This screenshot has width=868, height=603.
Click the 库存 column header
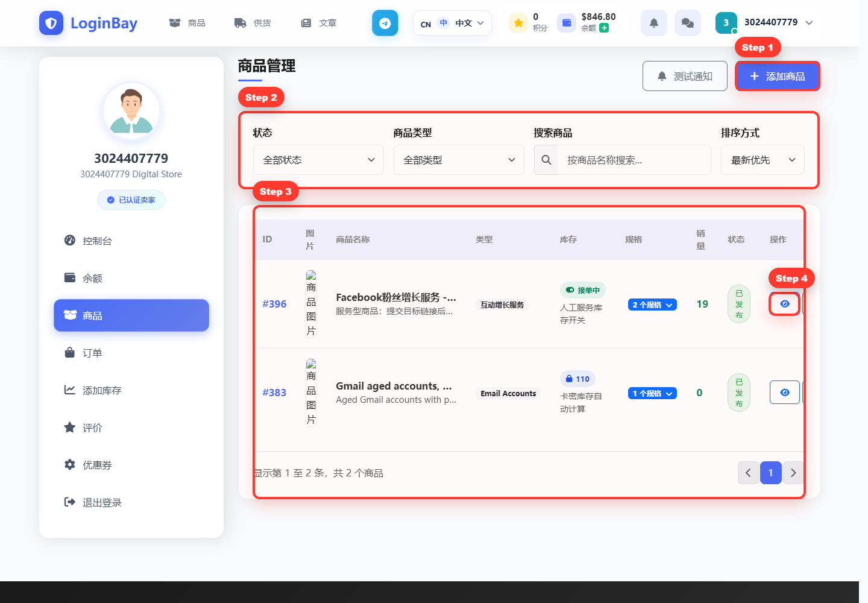click(x=568, y=239)
